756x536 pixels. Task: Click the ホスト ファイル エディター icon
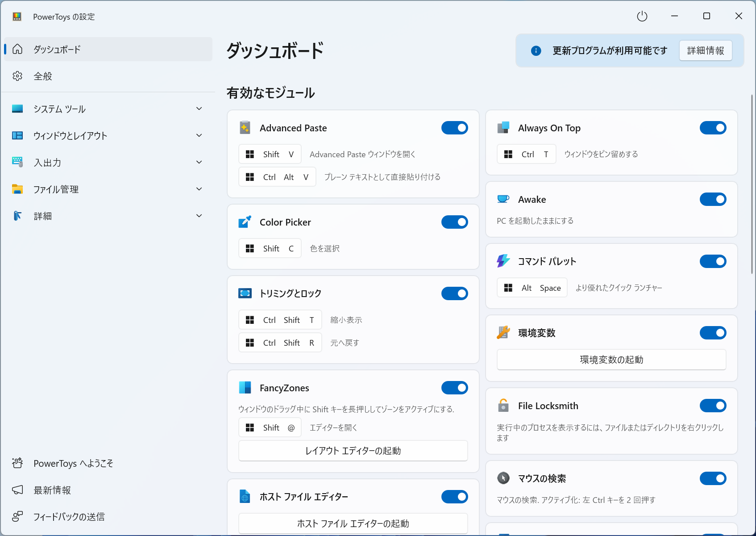click(245, 496)
